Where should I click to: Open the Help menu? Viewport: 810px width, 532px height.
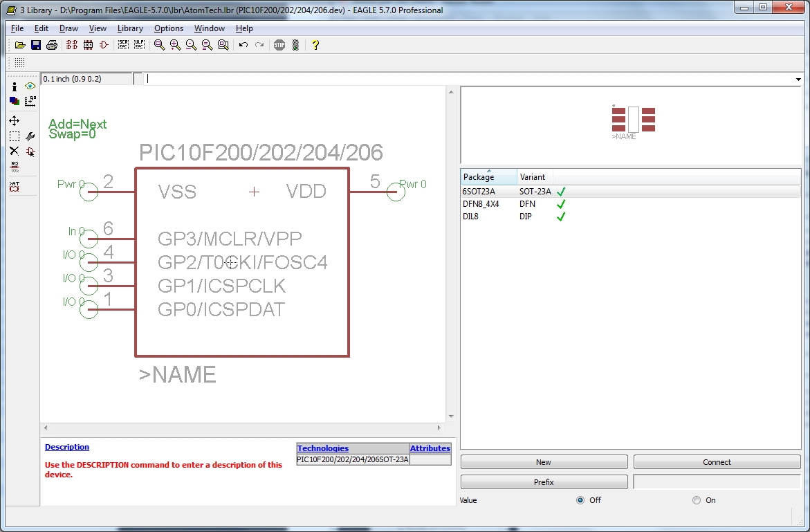click(244, 28)
